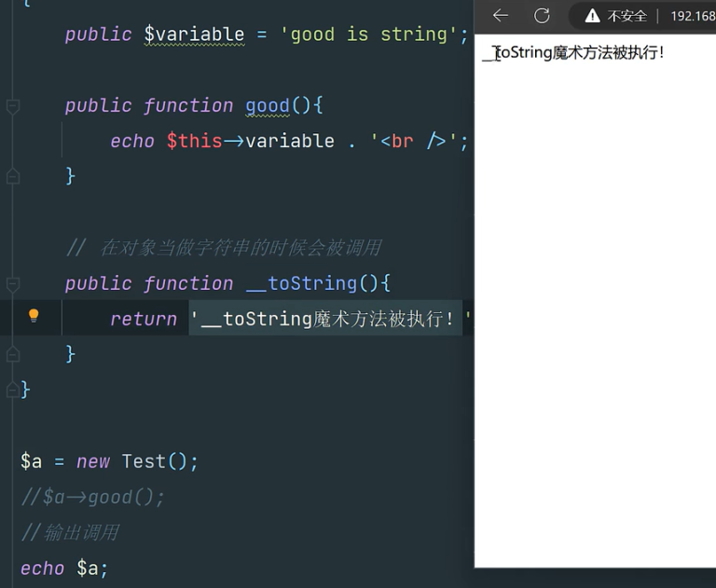The height and width of the screenshot is (588, 716).
Task: Click fold end marker below good() body
Action: (x=13, y=175)
